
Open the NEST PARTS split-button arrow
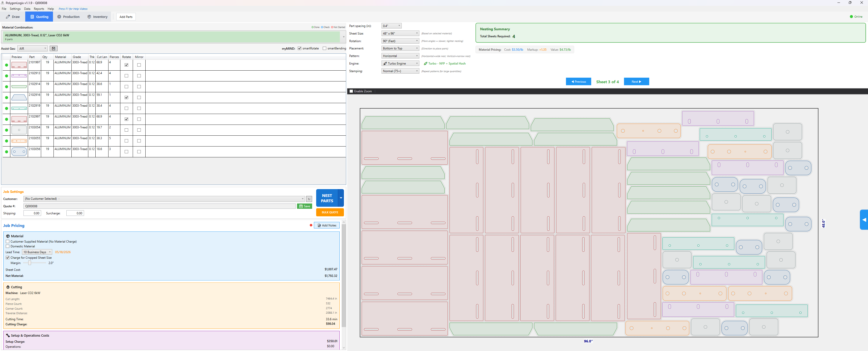tap(341, 198)
